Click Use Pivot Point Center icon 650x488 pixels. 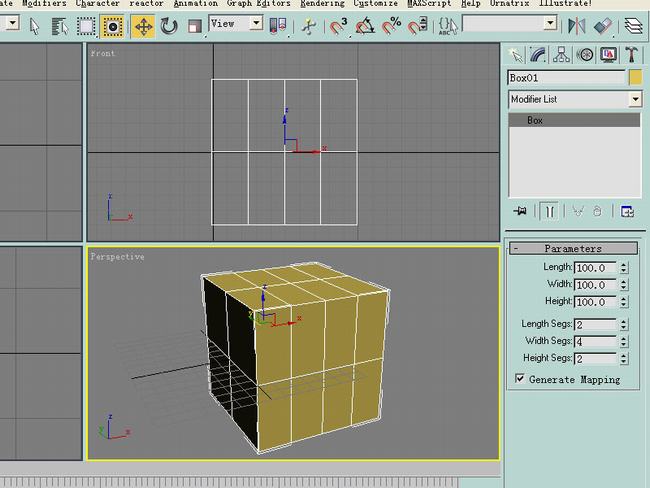(278, 26)
